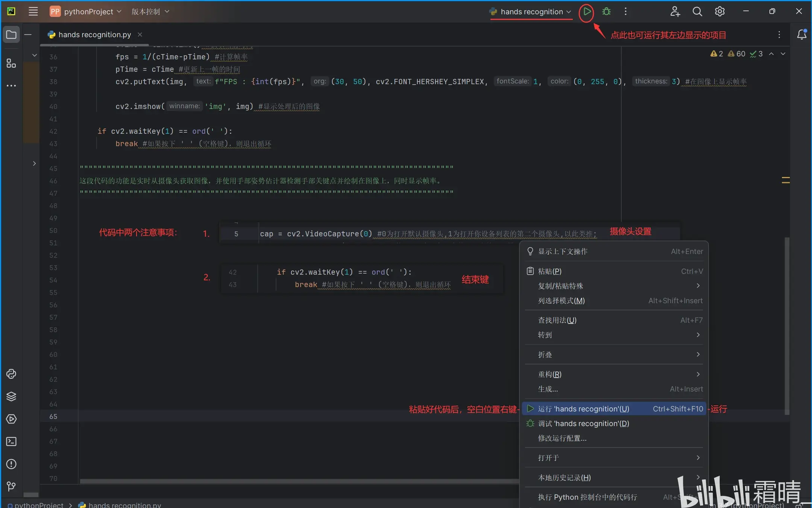Open the Problems tool window icon

coord(11,464)
